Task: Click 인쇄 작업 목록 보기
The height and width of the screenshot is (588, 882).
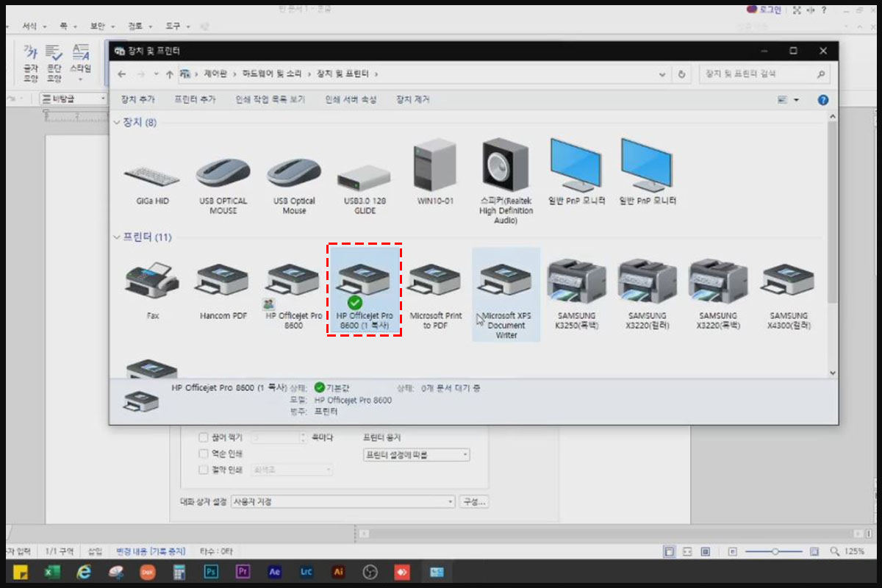Action: pyautogui.click(x=270, y=99)
